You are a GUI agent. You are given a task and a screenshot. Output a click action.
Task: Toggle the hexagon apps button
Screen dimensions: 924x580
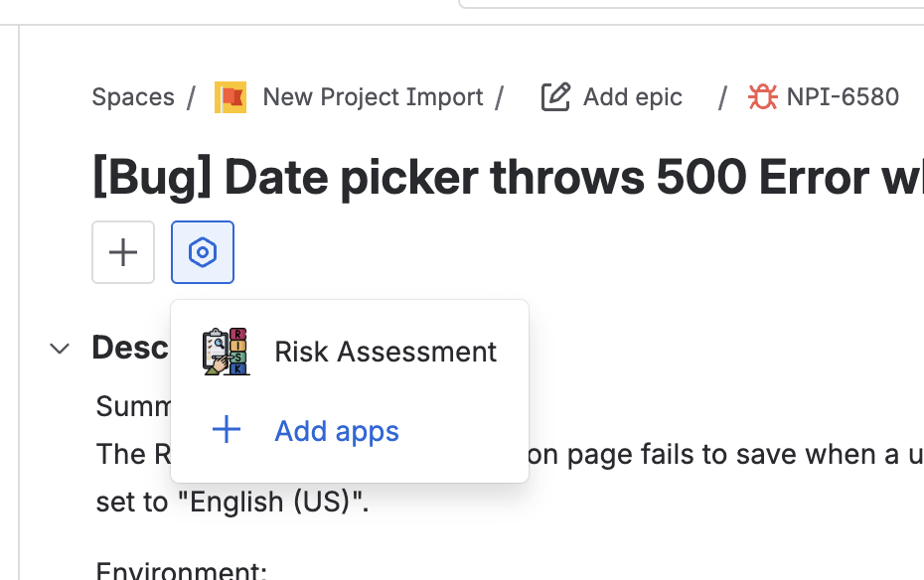point(203,252)
